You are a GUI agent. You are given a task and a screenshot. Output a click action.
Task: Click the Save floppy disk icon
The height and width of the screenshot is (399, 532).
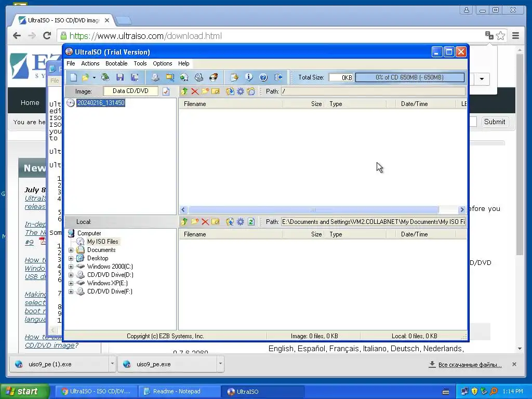pyautogui.click(x=120, y=77)
